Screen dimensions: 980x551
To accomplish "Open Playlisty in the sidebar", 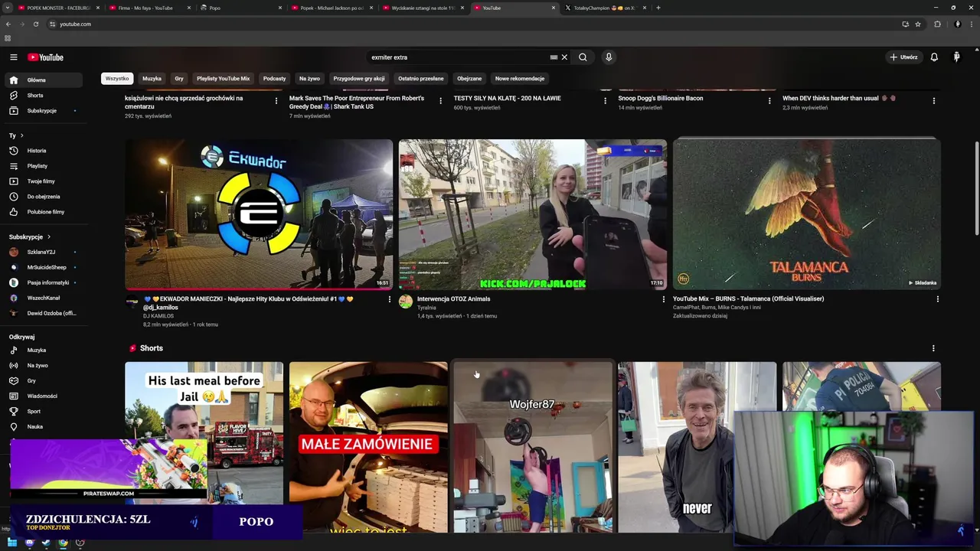I will [44, 166].
